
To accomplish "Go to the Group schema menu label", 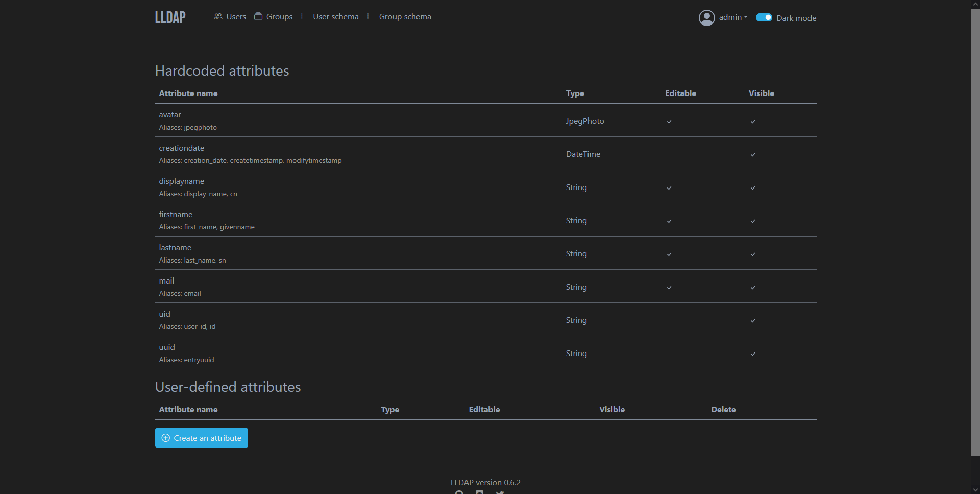I will [x=405, y=17].
